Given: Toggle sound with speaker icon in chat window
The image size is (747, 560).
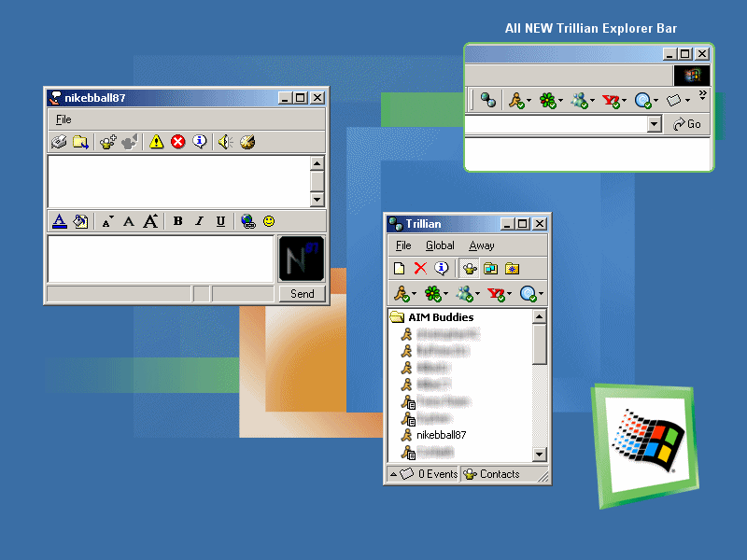Looking at the screenshot, I should click(x=225, y=142).
